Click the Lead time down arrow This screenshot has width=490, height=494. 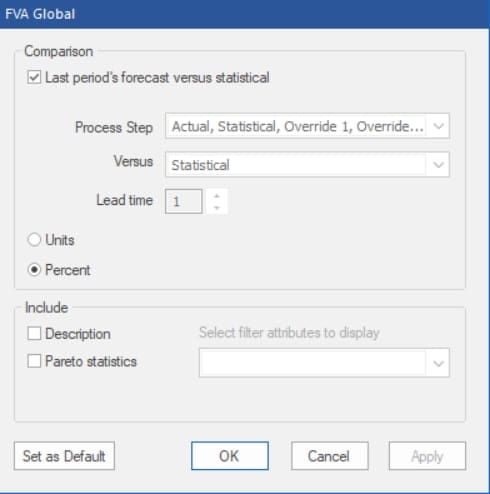tap(217, 208)
